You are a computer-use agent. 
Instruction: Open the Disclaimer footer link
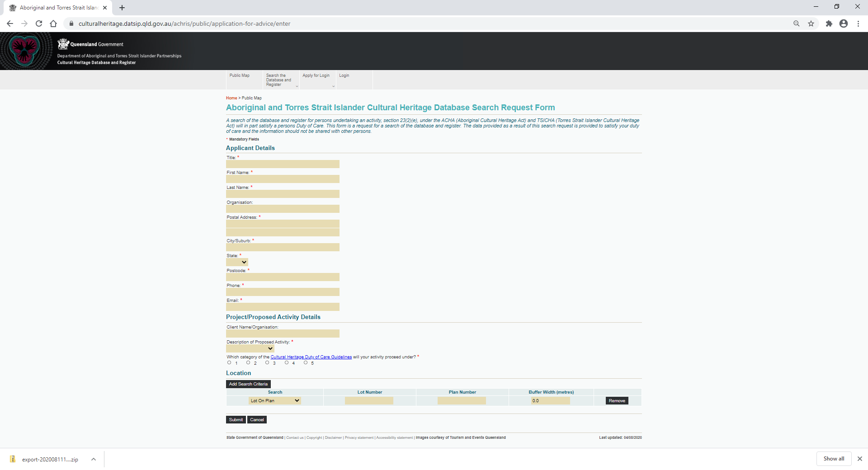click(333, 437)
